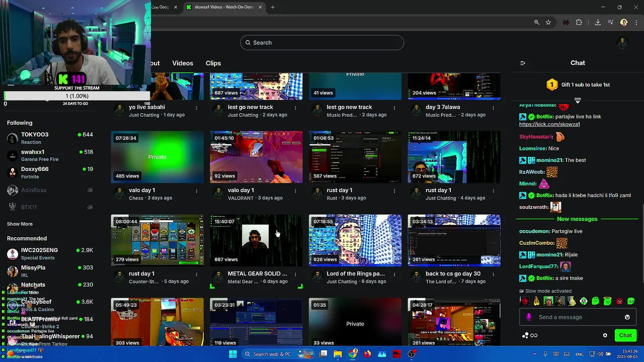The width and height of the screenshot is (644, 362).
Task: Click the Send a message input
Action: point(578,317)
